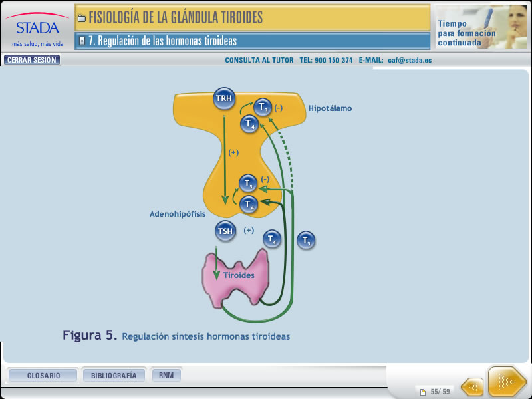Click CONSULTA AL TUTOR text
Viewport: 532px width, 399px height.
click(x=259, y=60)
